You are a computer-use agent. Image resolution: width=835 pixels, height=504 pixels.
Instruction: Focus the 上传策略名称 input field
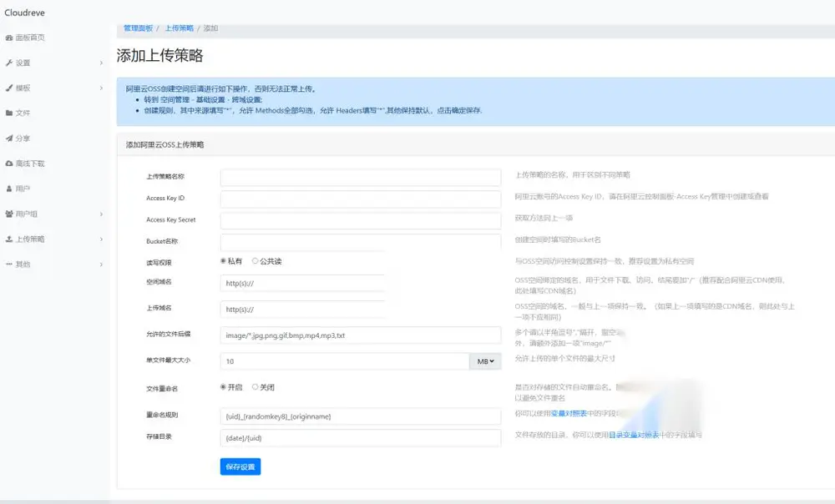[x=361, y=177]
